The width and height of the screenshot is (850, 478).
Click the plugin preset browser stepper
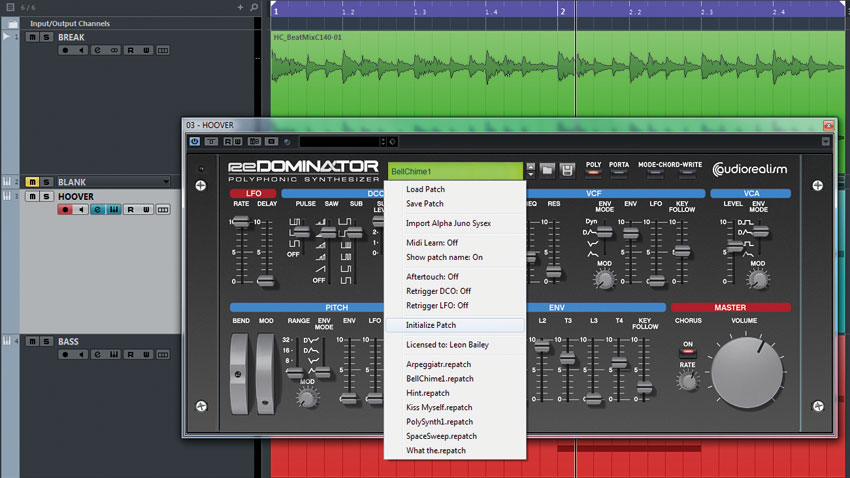[x=383, y=142]
